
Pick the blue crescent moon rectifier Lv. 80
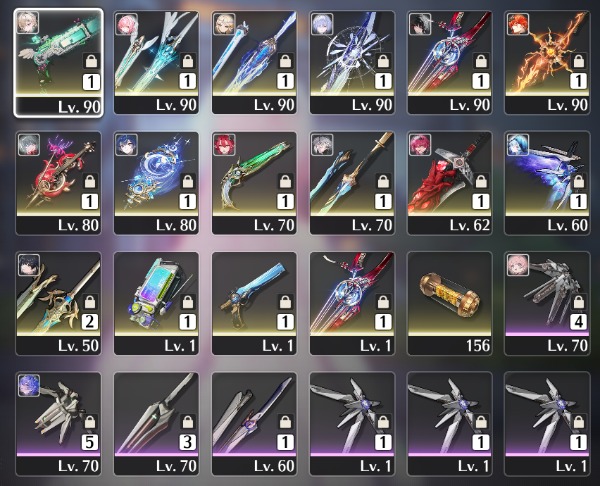click(156, 183)
